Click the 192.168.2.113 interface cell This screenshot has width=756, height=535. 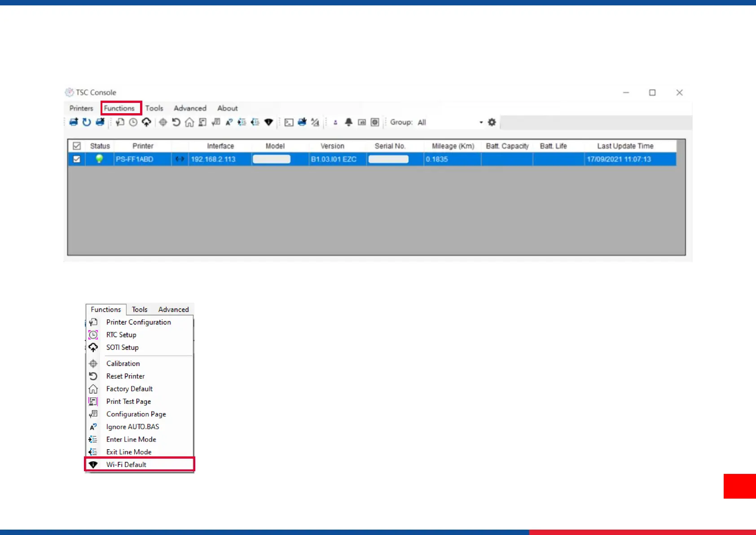coord(220,159)
